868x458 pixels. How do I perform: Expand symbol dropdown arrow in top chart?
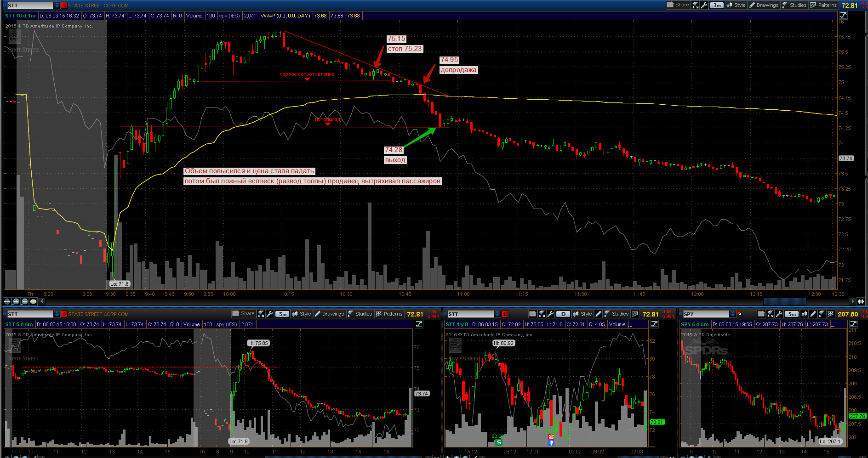point(57,6)
